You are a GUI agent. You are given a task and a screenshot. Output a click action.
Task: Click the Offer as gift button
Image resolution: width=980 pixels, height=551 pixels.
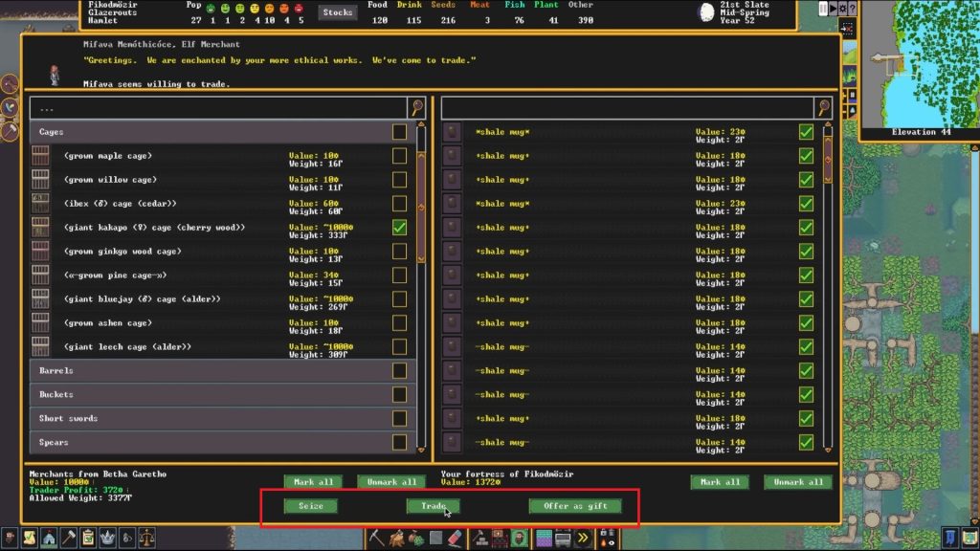575,506
